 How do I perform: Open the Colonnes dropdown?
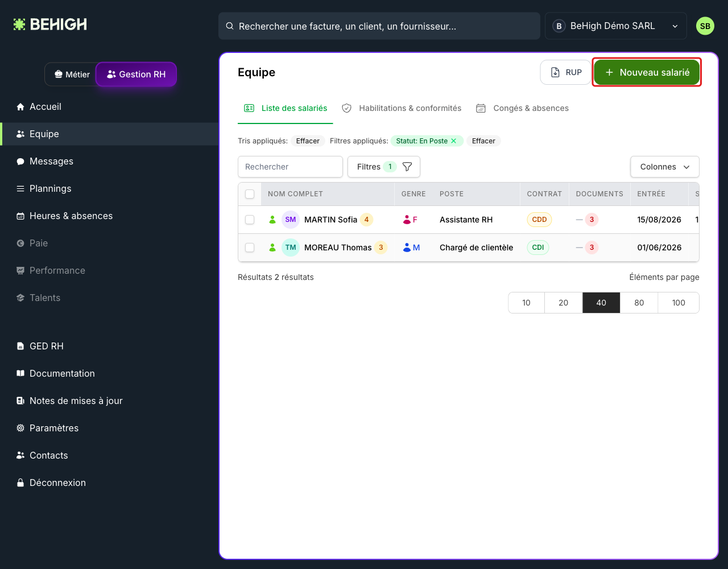coord(665,167)
